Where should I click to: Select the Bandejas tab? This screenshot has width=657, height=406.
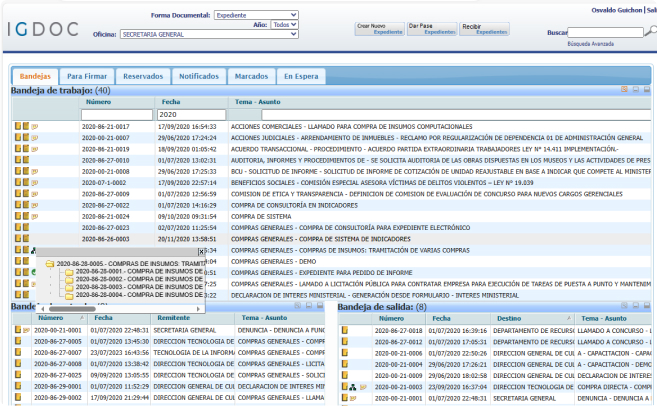35,76
